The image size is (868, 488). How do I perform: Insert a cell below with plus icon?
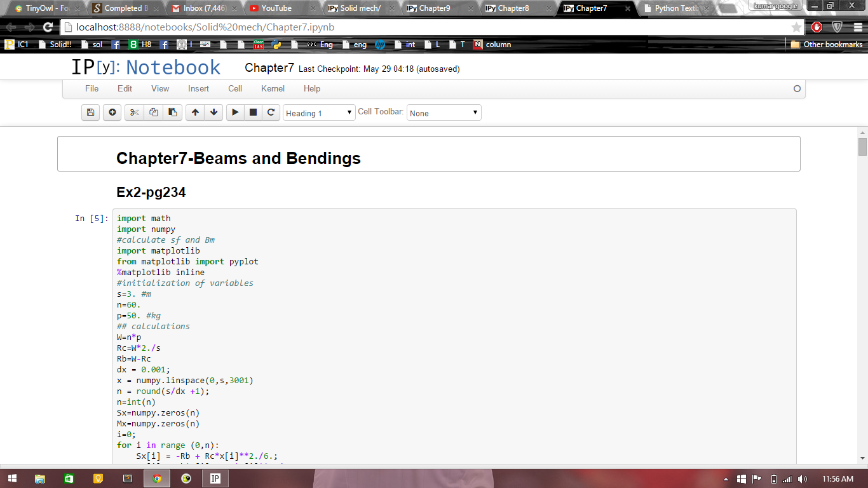point(112,112)
